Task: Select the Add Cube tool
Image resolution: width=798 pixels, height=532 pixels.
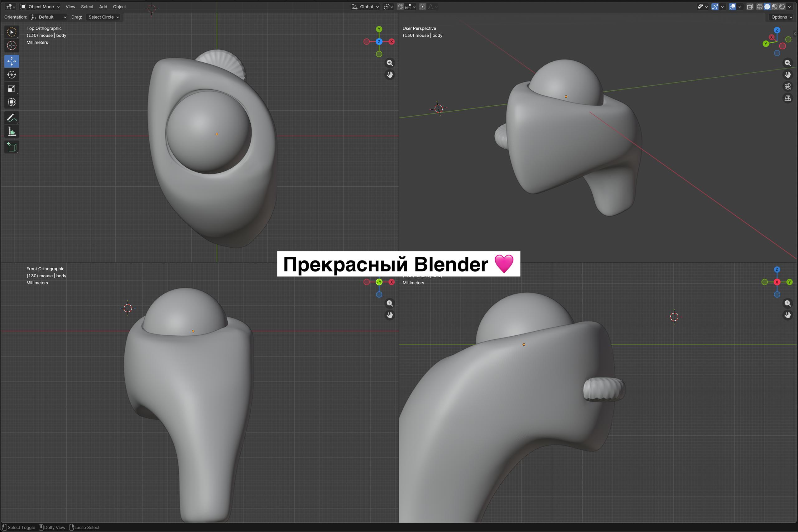Action: pos(12,147)
